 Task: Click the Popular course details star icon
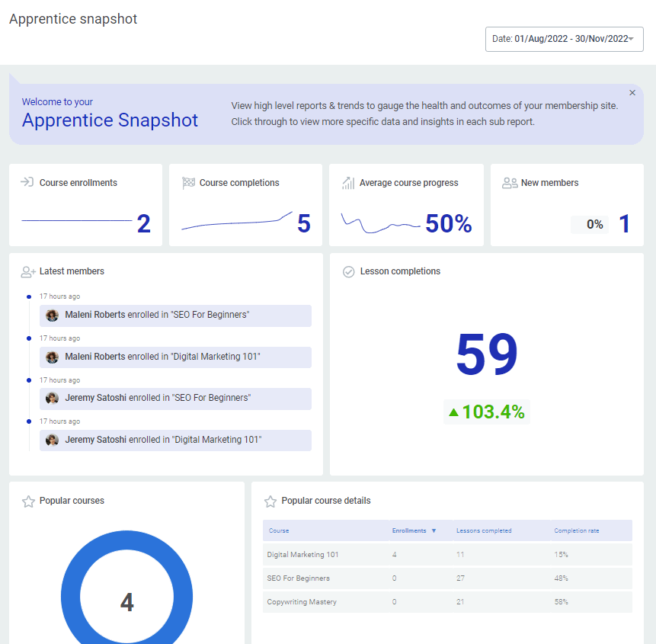click(270, 501)
